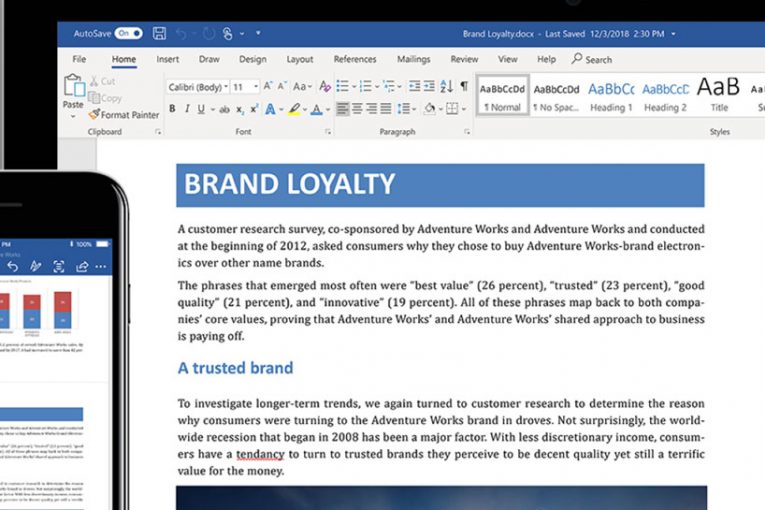Apply strikethrough formatting
The image size is (765, 510).
pyautogui.click(x=224, y=109)
